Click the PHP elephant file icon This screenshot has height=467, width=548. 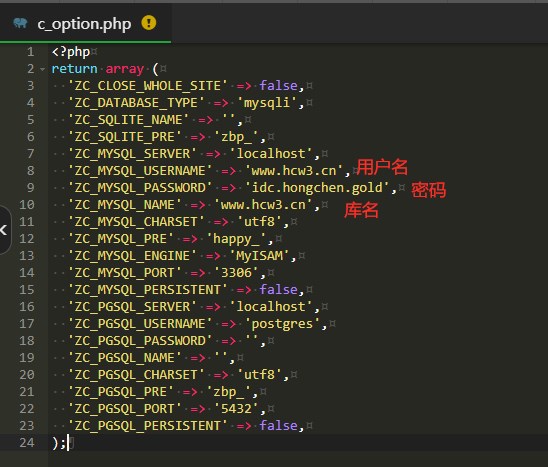(20, 23)
